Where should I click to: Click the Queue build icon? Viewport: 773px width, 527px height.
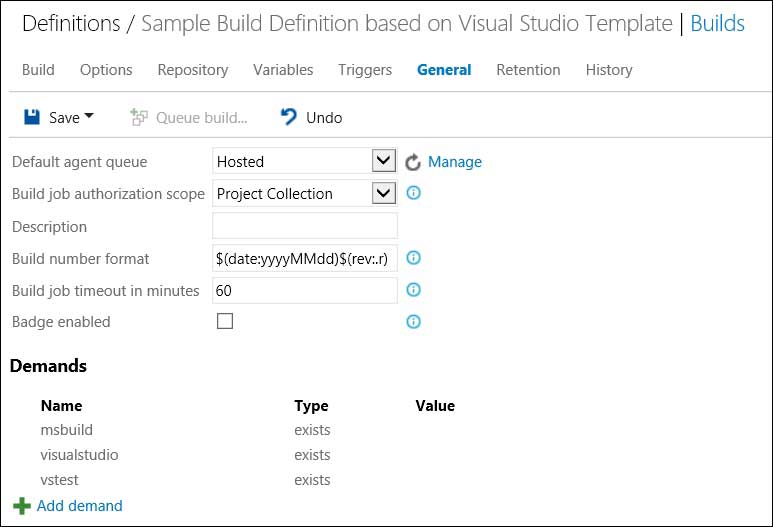point(139,117)
